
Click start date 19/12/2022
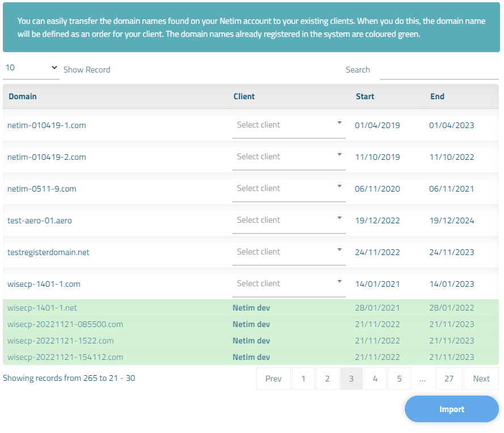coord(378,220)
